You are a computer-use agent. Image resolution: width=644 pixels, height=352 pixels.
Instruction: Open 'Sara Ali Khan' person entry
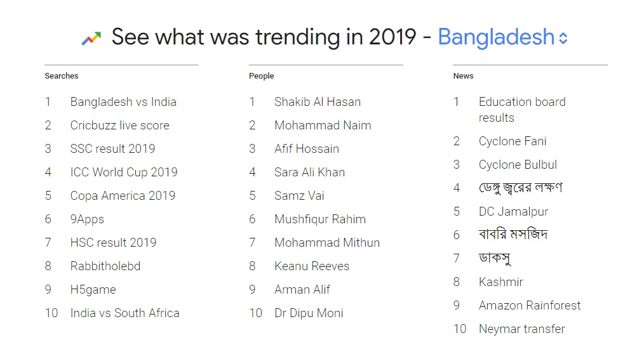click(x=309, y=173)
